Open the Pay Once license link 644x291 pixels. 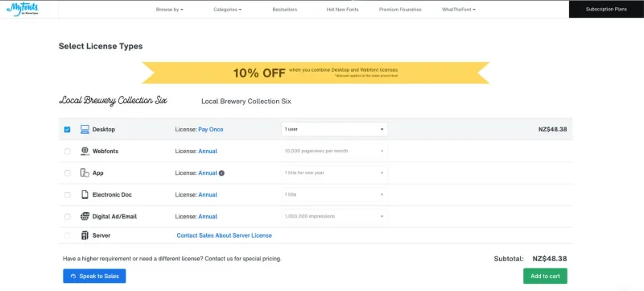pos(211,130)
